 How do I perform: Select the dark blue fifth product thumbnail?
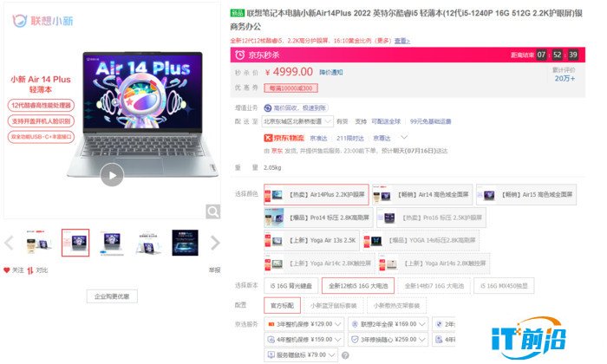point(185,243)
